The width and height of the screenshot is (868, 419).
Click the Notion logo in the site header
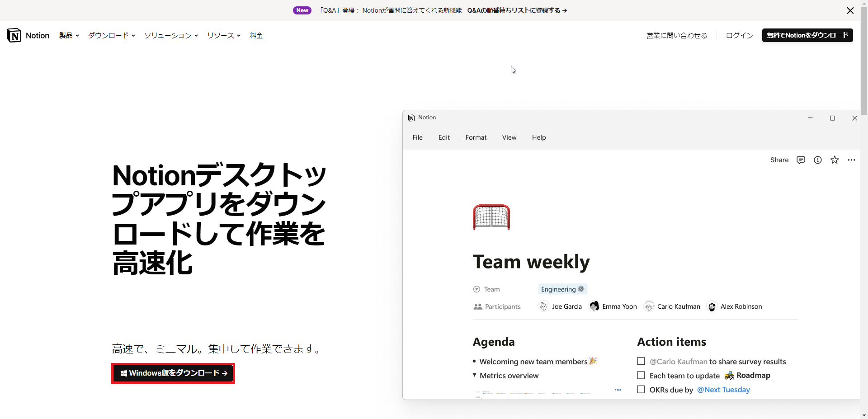coord(28,35)
